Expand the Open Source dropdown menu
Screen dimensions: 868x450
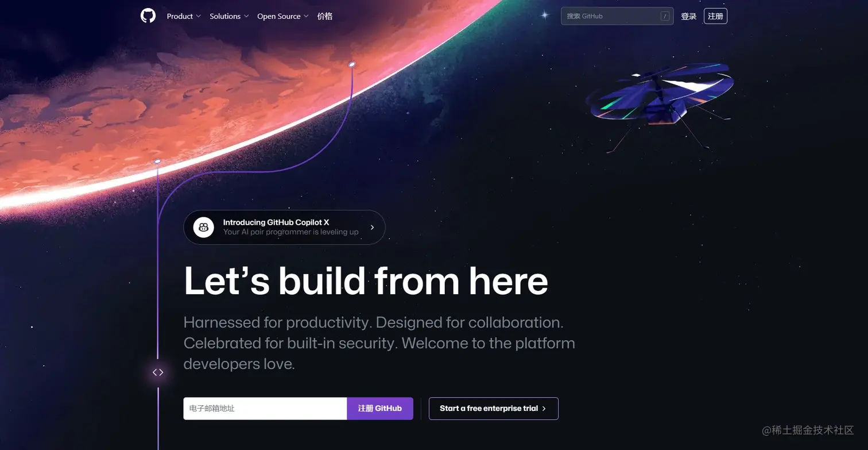point(283,16)
